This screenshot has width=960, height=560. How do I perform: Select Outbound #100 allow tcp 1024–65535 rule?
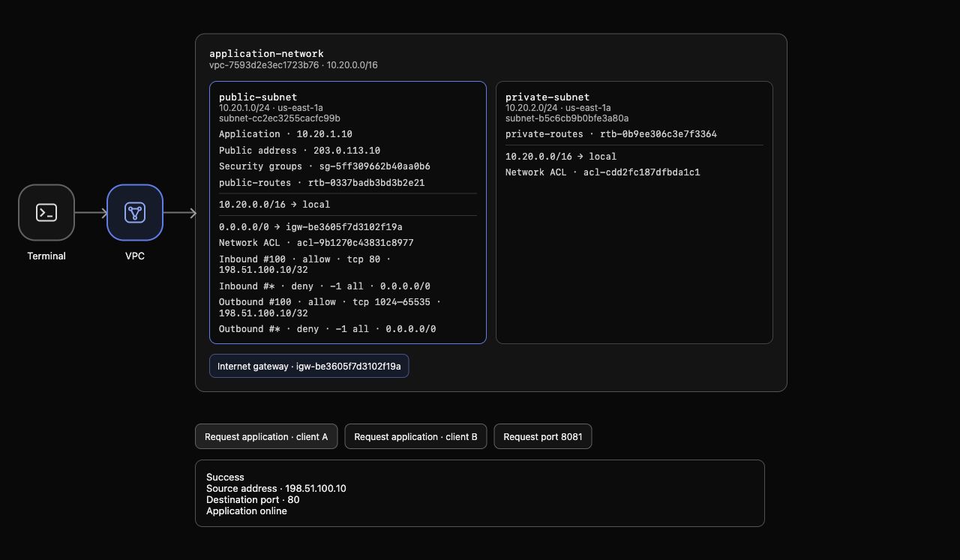[x=330, y=307]
